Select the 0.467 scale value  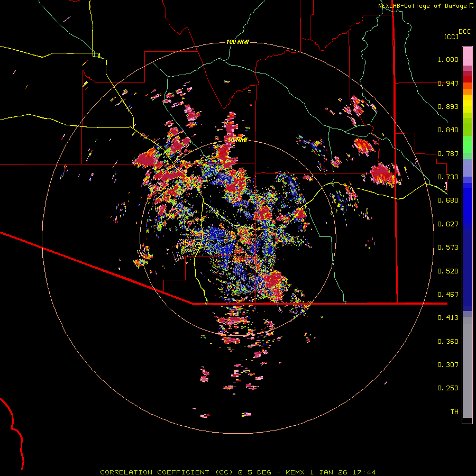(448, 295)
